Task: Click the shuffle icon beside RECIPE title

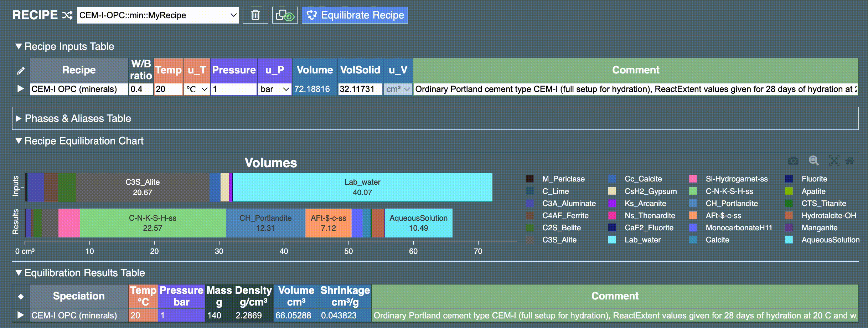Action: coord(67,15)
